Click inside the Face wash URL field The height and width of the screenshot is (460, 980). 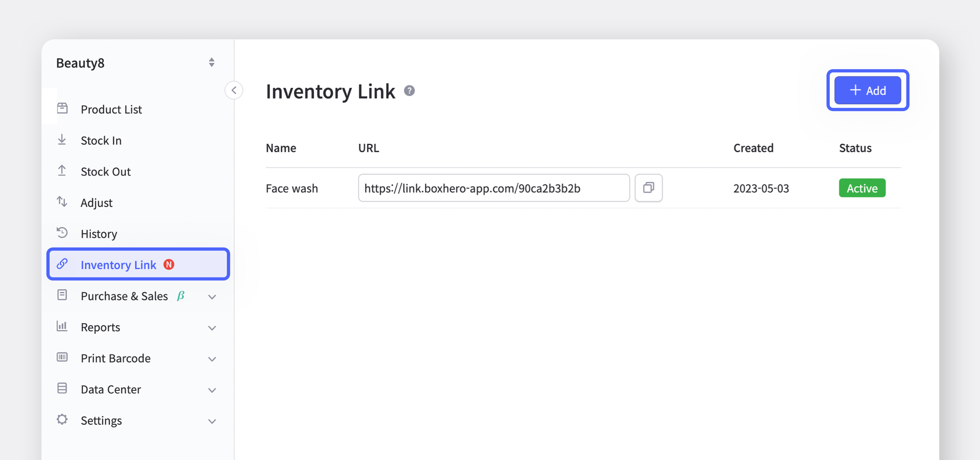pos(493,188)
